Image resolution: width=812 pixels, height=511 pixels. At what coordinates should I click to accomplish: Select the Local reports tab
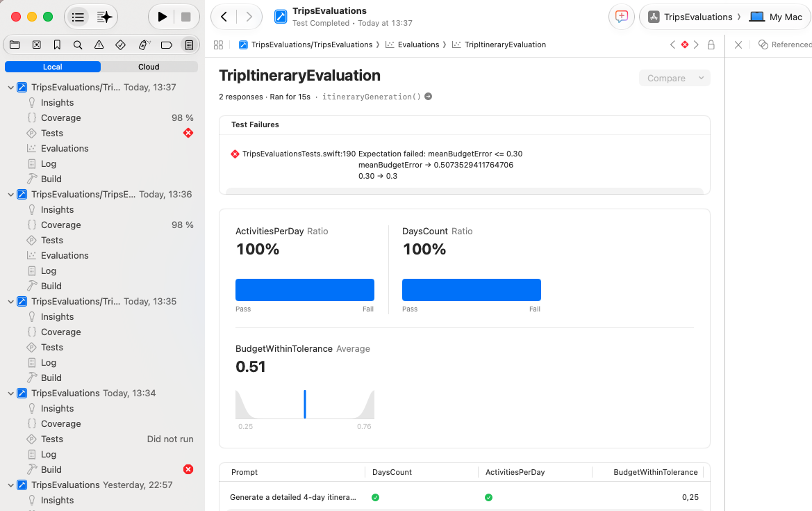(x=52, y=67)
